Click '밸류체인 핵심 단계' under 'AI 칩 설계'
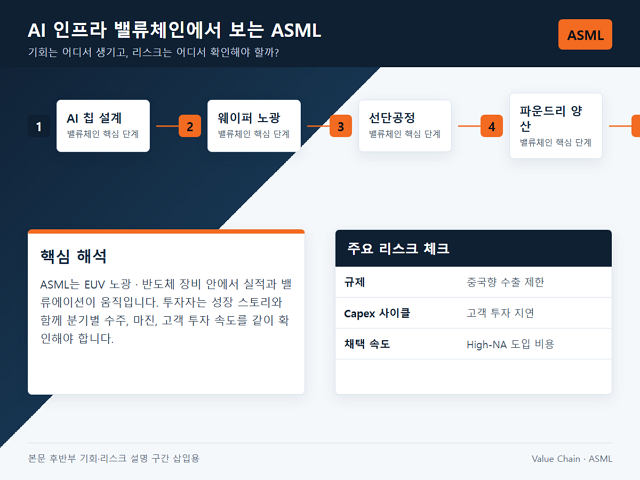 (x=103, y=134)
